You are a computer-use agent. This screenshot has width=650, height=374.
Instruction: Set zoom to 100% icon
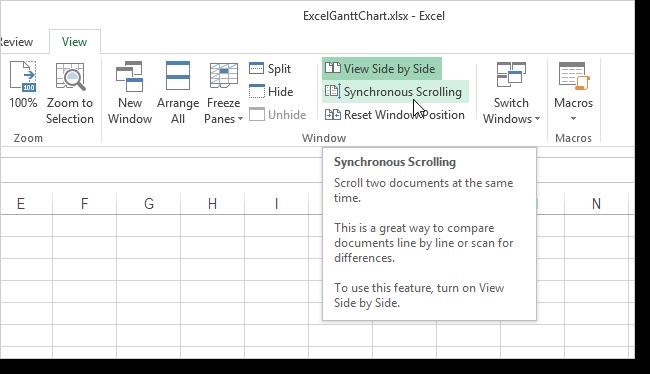coord(23,76)
